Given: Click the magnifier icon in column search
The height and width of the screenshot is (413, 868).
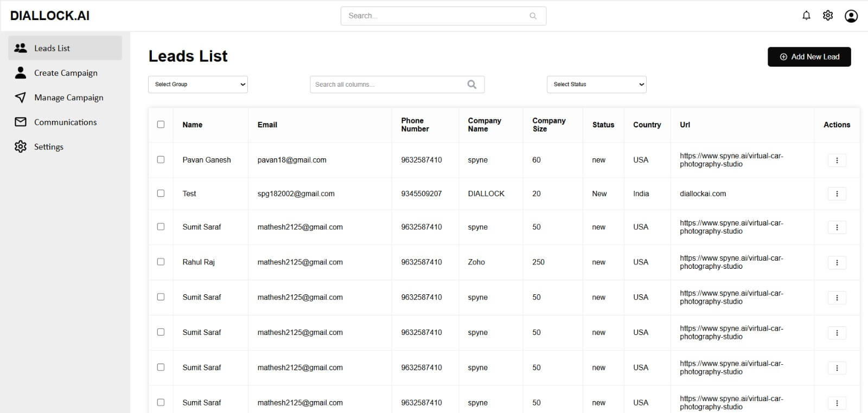Looking at the screenshot, I should [x=472, y=84].
